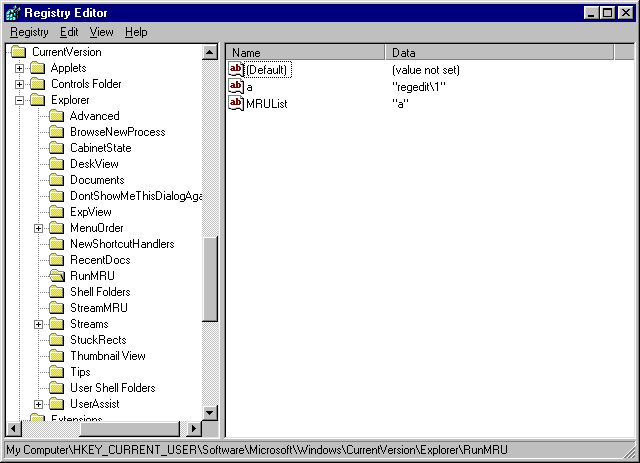Select the value named a
The image size is (640, 463).
click(x=249, y=87)
